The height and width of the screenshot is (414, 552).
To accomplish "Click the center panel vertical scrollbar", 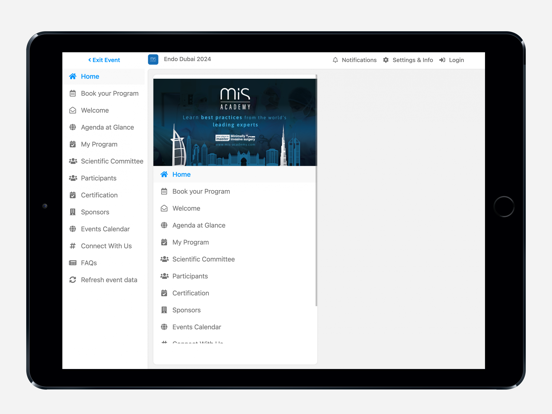I will tap(316, 190).
